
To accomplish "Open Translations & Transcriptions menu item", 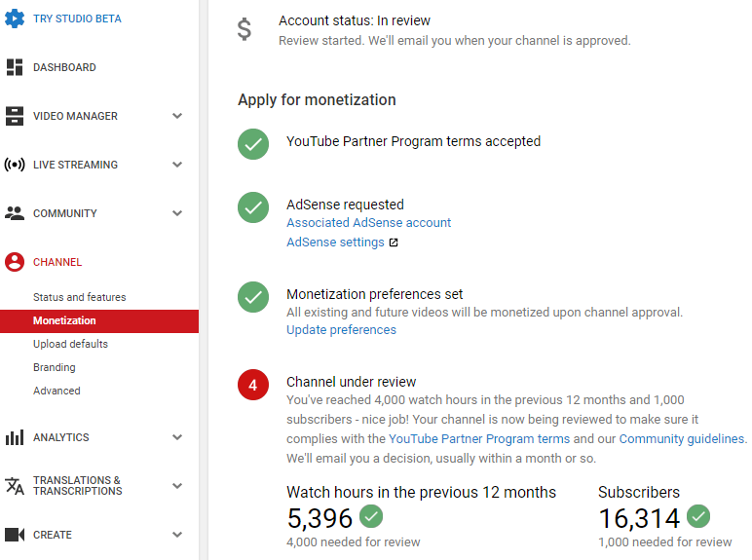I will pyautogui.click(x=78, y=486).
